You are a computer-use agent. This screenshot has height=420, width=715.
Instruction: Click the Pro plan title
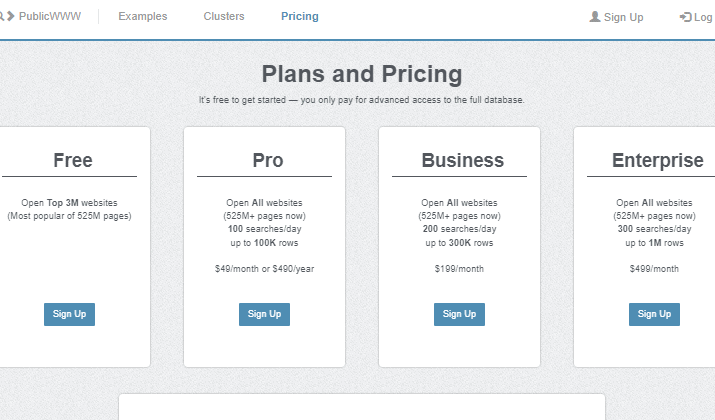tap(268, 161)
